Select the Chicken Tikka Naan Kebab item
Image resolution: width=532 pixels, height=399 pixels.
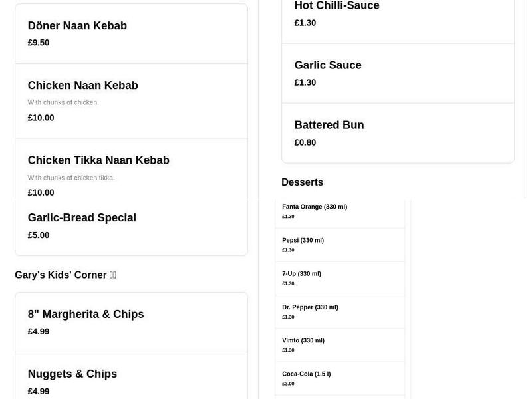tap(98, 160)
